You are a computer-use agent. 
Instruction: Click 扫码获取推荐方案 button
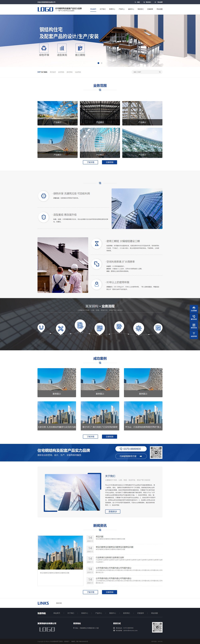coord(131,456)
